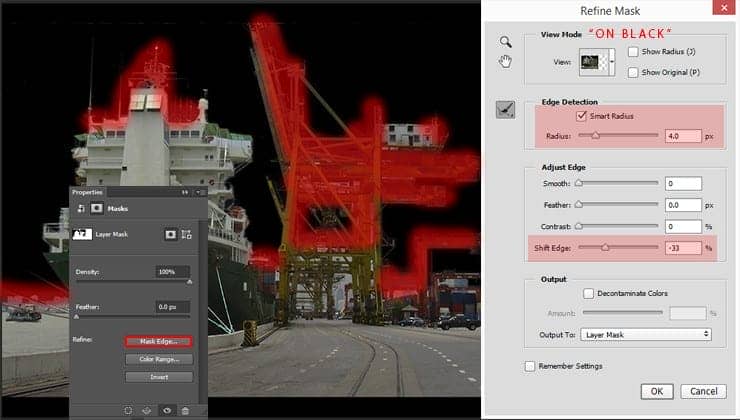Click the Properties Feather value field
Image resolution: width=740 pixels, height=420 pixels.
172,307
